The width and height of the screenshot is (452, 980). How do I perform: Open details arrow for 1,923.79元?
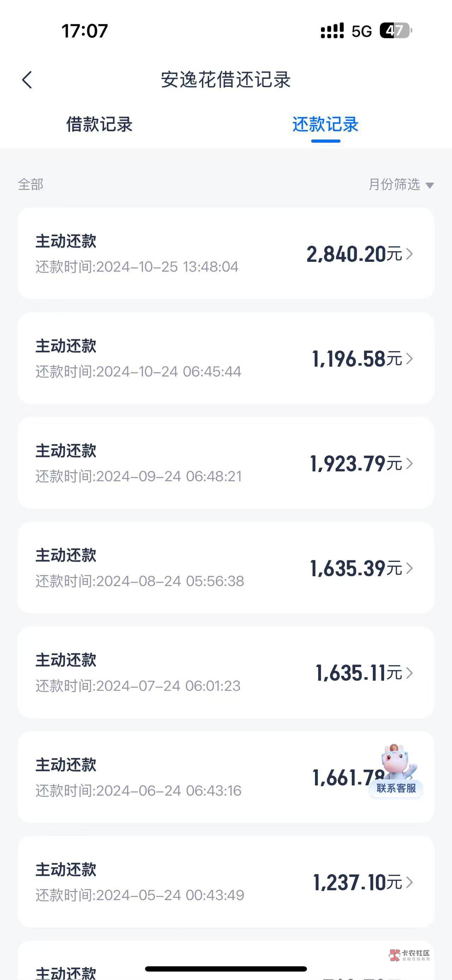point(409,464)
